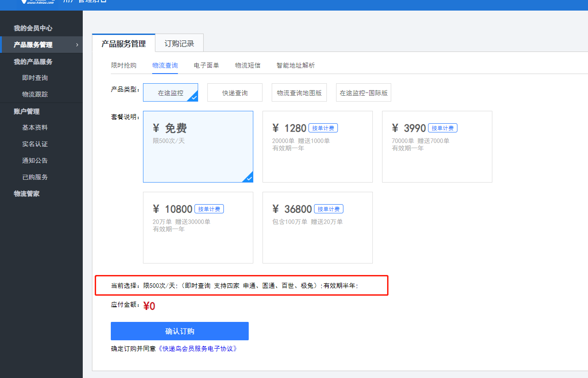The height and width of the screenshot is (378, 588).
Task: Pick the ¥3990 package card
Action: (x=437, y=147)
